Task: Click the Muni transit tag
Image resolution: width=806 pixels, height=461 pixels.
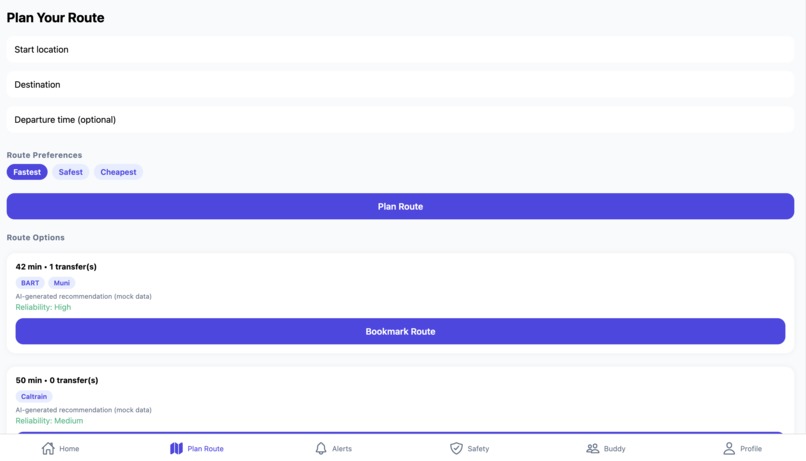Action: click(62, 283)
